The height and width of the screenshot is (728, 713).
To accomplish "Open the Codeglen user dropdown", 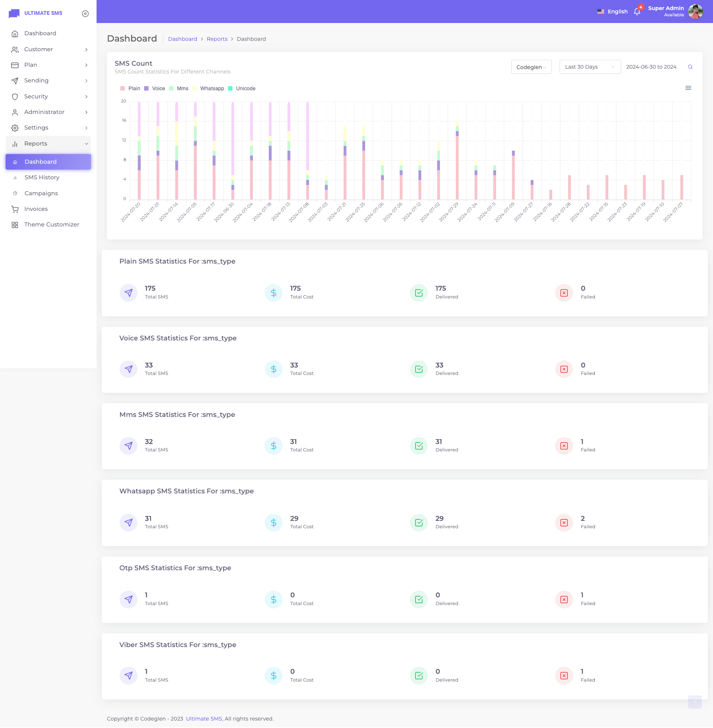I will coord(531,67).
